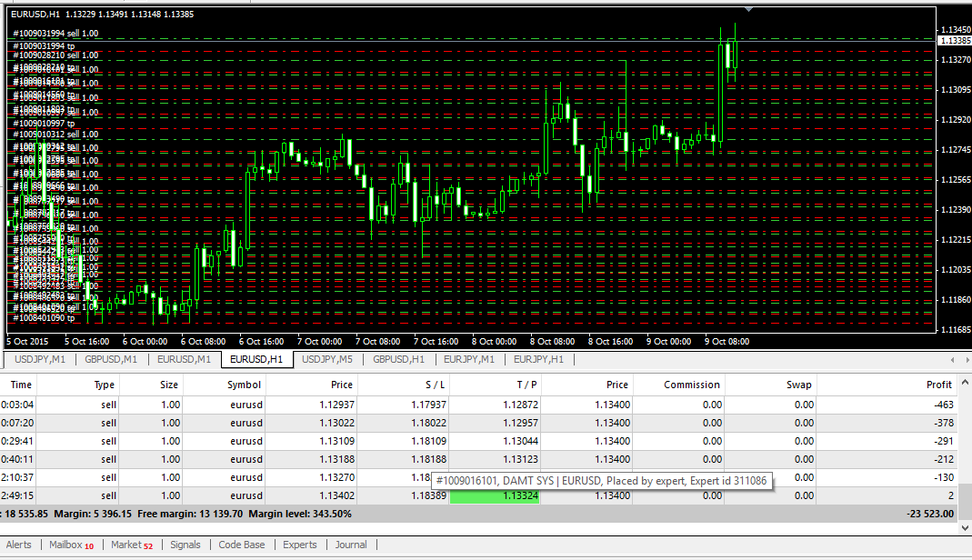This screenshot has width=972, height=560.
Task: Select the trade row with profit -463
Action: [x=455, y=404]
